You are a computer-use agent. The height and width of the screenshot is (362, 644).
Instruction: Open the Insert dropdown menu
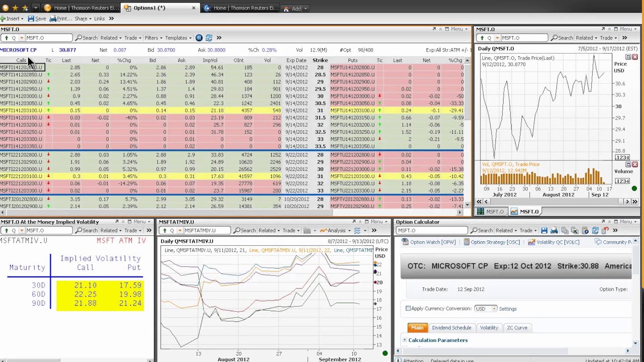tap(15, 19)
